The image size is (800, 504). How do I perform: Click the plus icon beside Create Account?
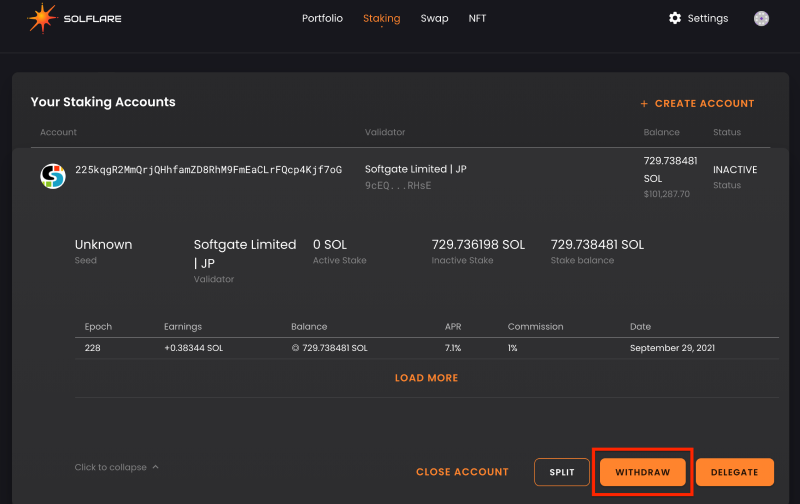(644, 104)
